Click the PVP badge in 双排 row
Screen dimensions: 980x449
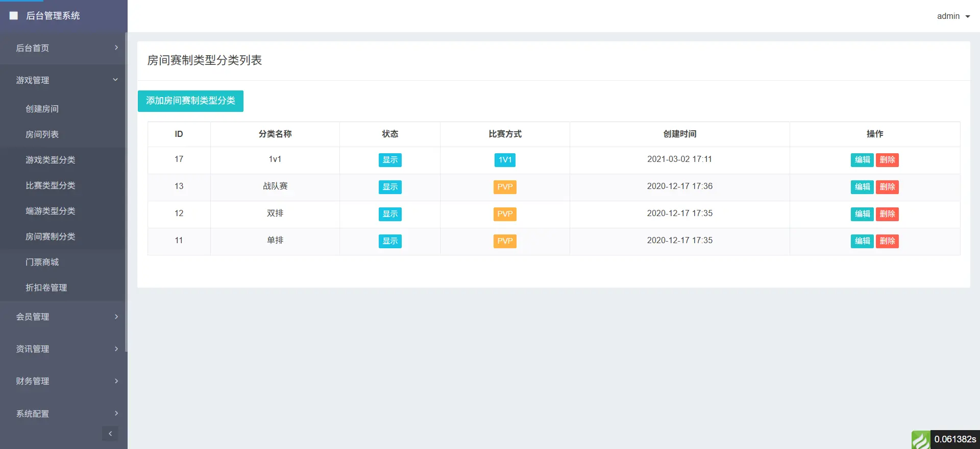pyautogui.click(x=505, y=214)
